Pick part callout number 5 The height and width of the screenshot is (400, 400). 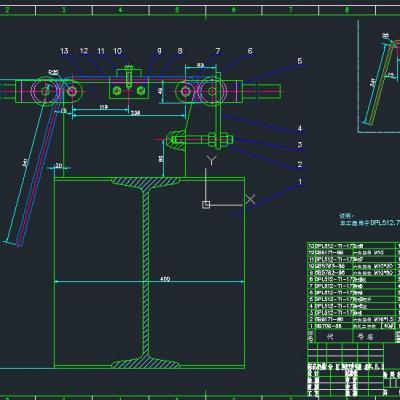tap(300, 61)
